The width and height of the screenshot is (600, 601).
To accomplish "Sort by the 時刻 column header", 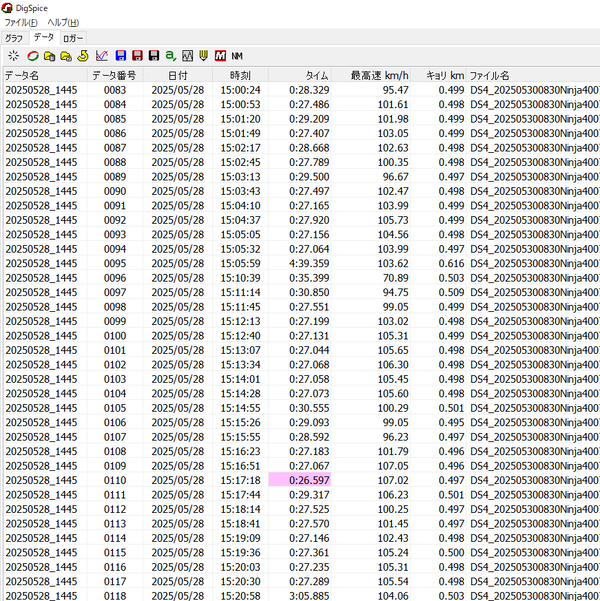I will 240,76.
